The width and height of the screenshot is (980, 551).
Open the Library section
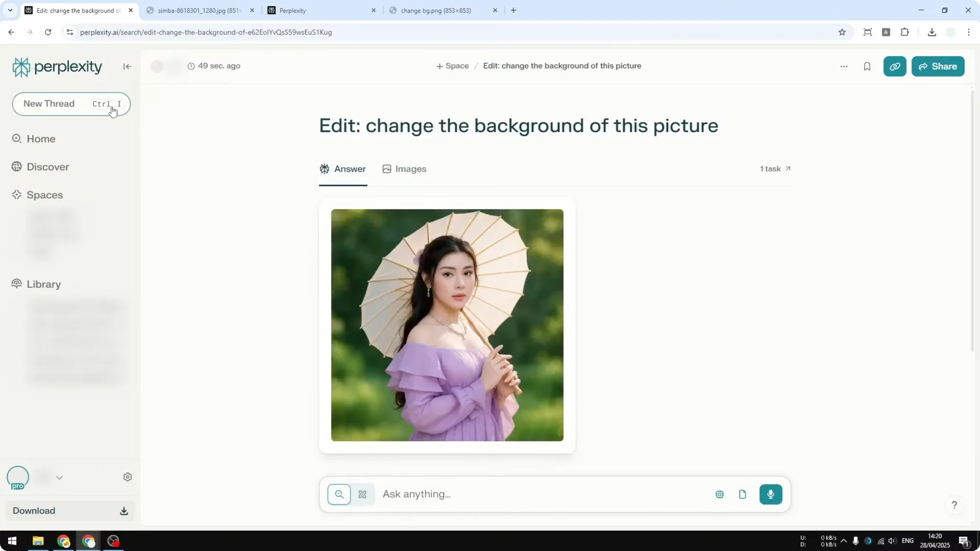coord(43,284)
